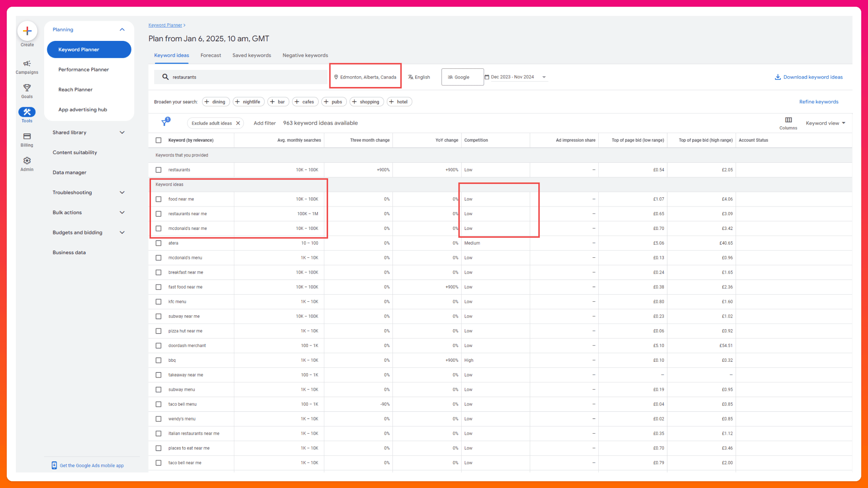Viewport: 868px width, 488px height.
Task: Check the restaurants near me checkbox
Action: (159, 214)
